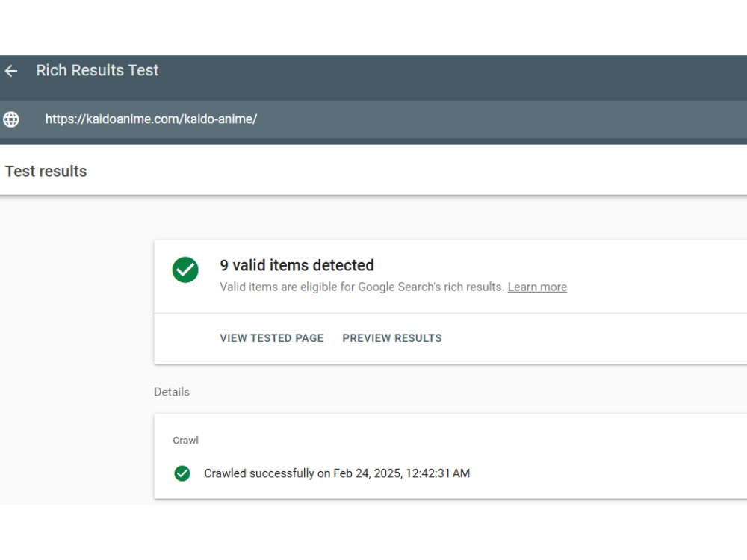Click PREVIEW RESULTS
The height and width of the screenshot is (560, 747).
[x=392, y=338]
